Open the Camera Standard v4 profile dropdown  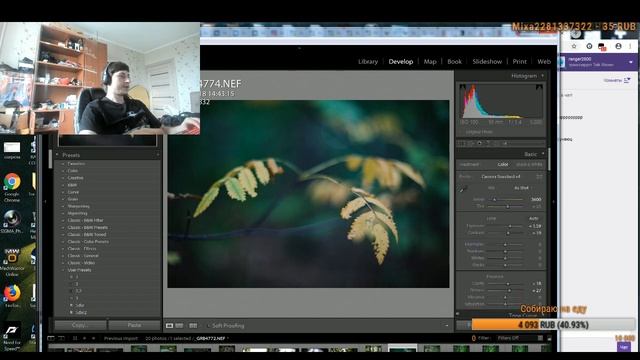coord(500,177)
